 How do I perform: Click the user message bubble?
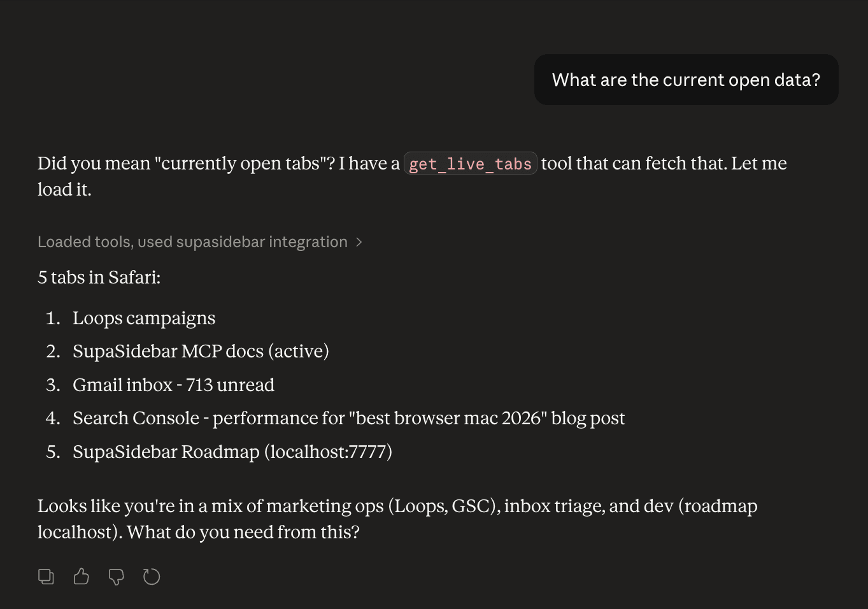click(x=686, y=80)
